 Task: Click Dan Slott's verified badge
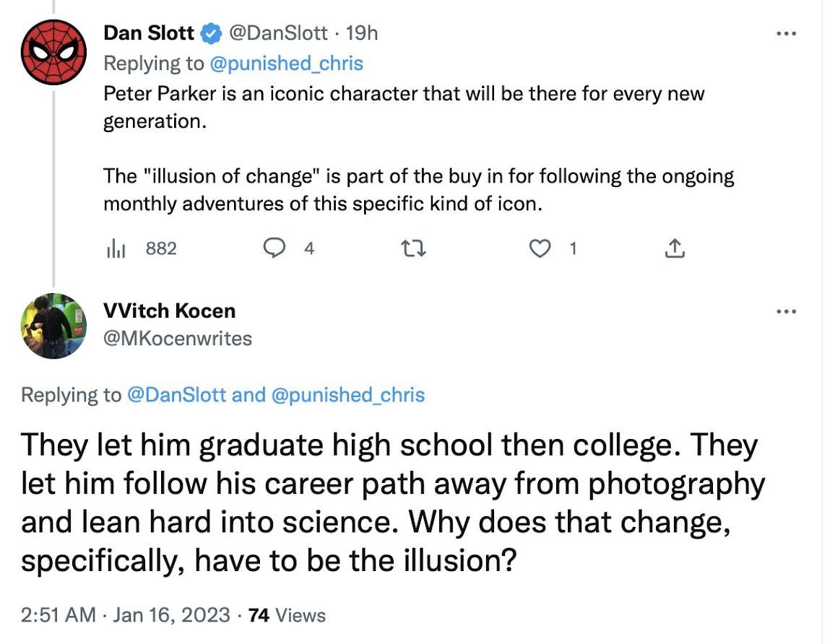click(211, 33)
